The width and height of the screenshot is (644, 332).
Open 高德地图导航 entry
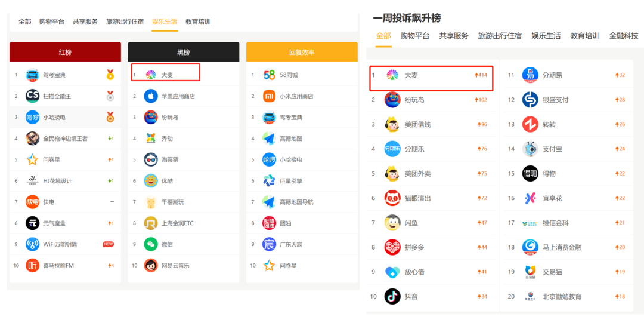302,202
